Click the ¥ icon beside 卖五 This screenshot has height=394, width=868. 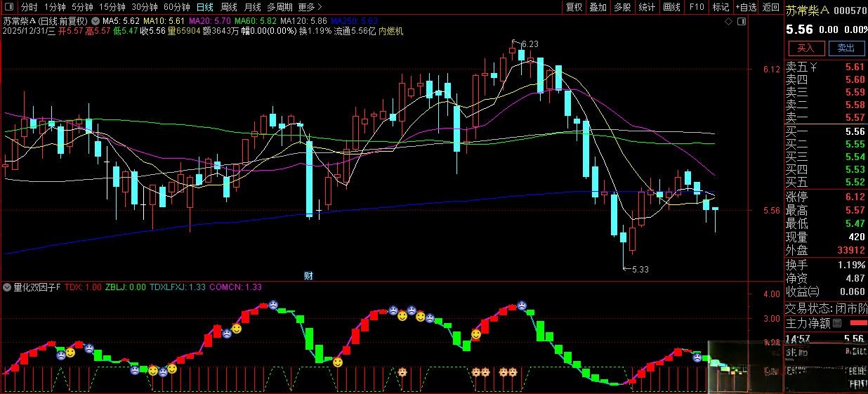point(813,67)
